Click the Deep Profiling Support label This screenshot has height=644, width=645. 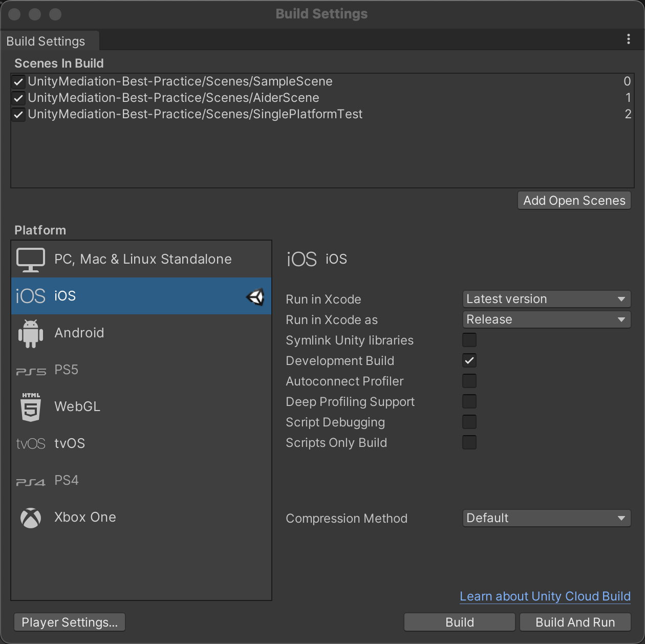pyautogui.click(x=350, y=402)
